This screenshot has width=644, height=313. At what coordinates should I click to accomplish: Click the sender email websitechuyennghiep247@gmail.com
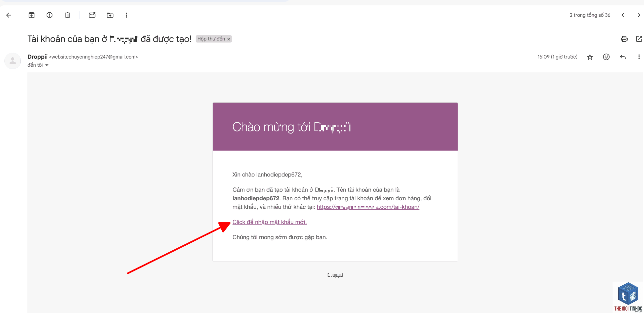coord(93,57)
